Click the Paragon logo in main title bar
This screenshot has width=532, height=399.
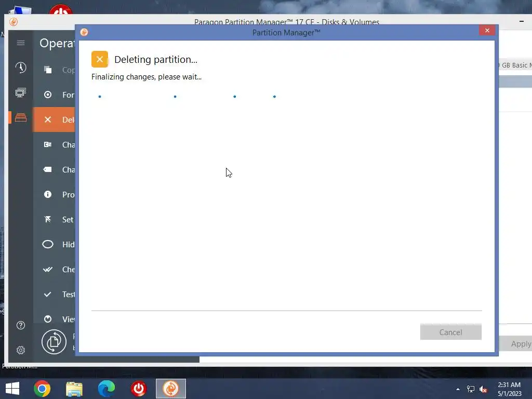(14, 22)
